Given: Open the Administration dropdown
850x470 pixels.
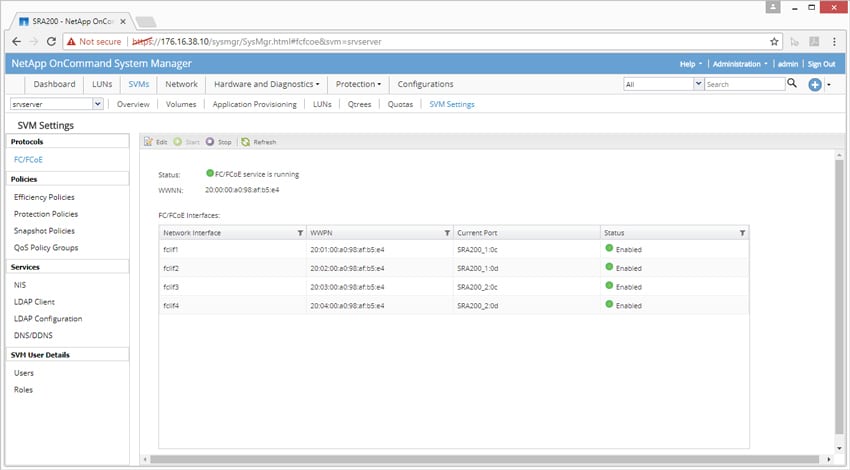Looking at the screenshot, I should point(740,64).
